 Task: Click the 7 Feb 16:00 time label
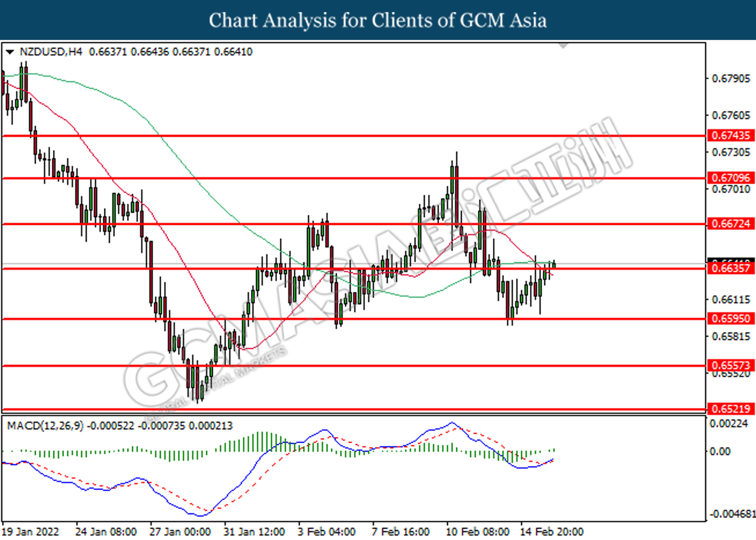[x=401, y=532]
